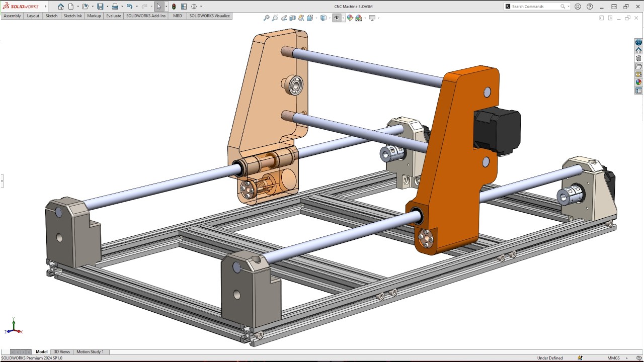This screenshot has width=644, height=362.
Task: Expand the SOLIDWORKS menu arrow
Action: (45, 7)
